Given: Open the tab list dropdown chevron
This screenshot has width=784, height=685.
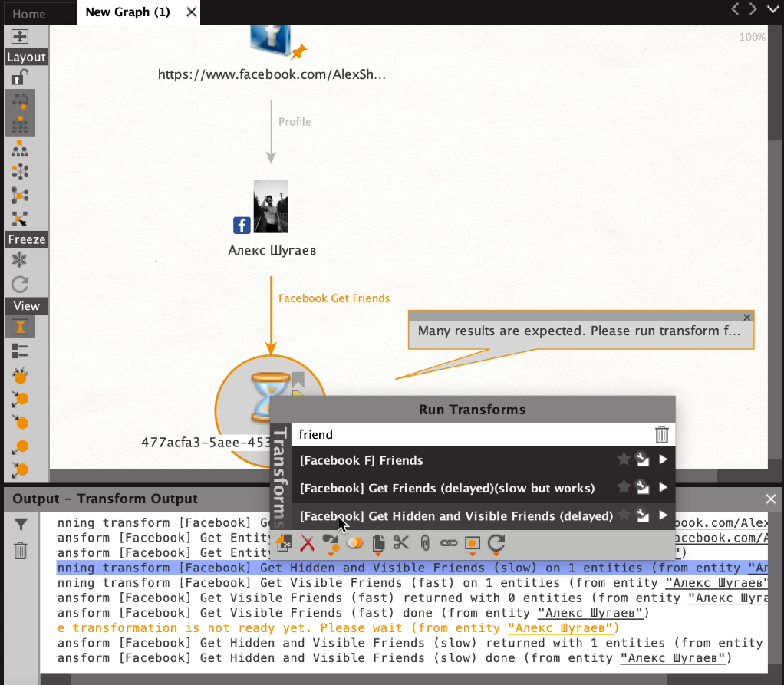Looking at the screenshot, I should click(x=773, y=9).
